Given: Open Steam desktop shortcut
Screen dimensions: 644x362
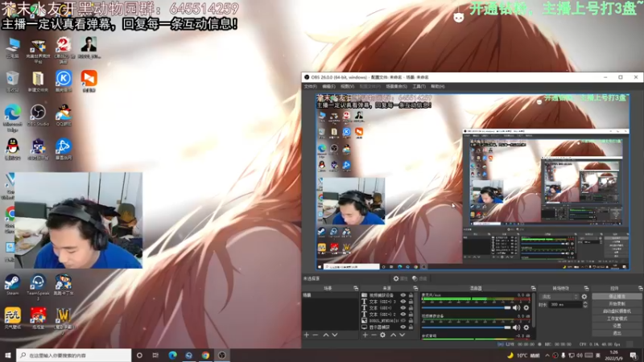Looking at the screenshot, I should 12,285.
